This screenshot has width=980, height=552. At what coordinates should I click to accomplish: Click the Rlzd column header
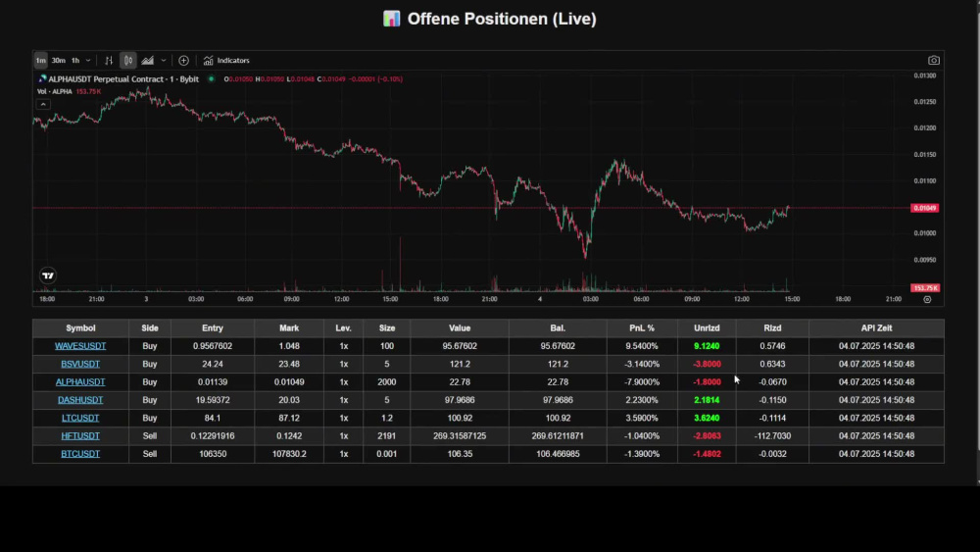point(772,328)
